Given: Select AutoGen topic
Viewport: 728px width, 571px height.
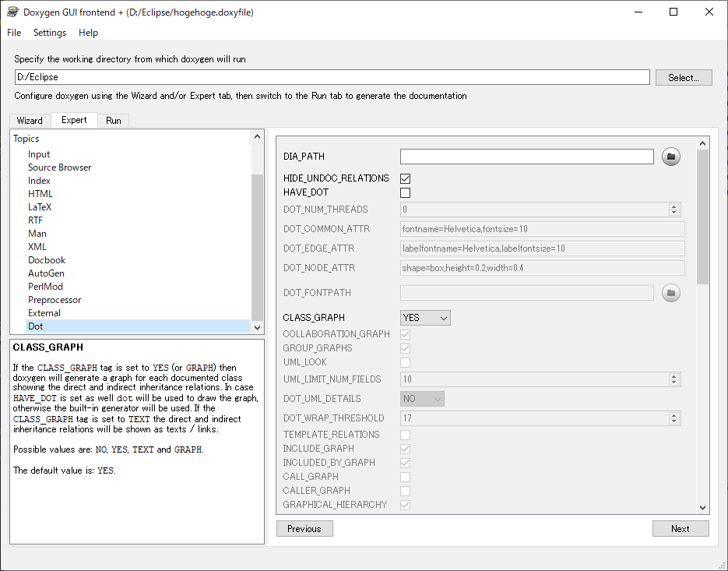Looking at the screenshot, I should (46, 273).
